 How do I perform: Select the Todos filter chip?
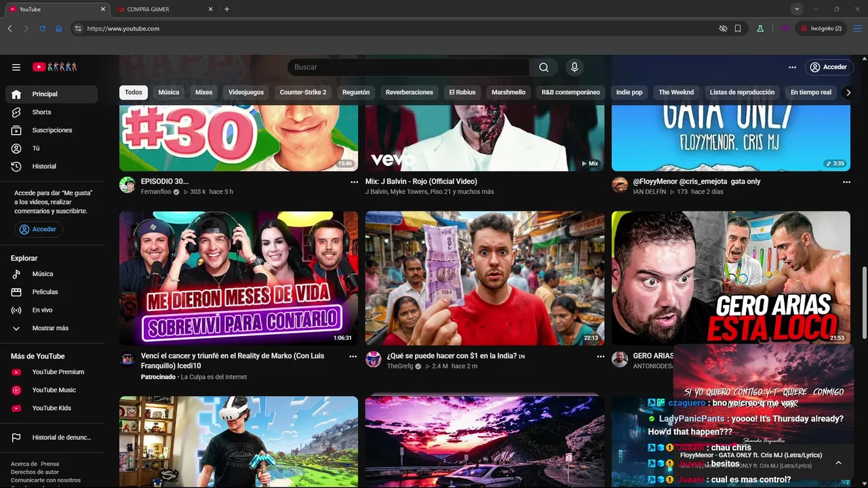click(134, 92)
